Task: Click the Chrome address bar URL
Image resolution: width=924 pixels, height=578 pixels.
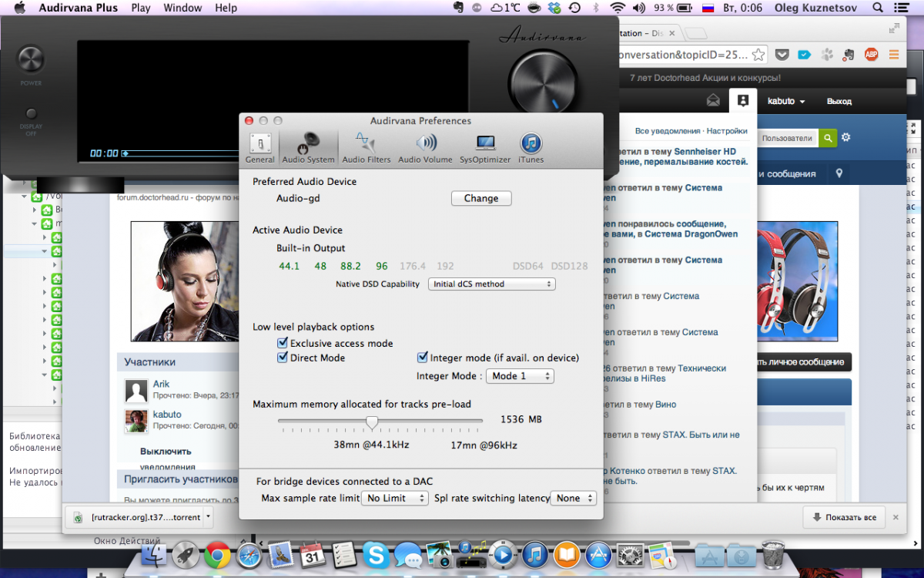Action: [682, 55]
